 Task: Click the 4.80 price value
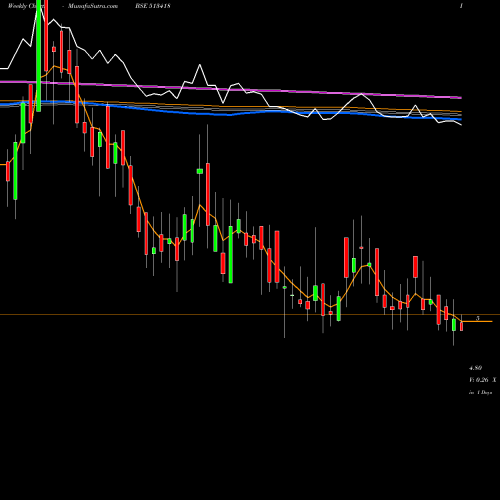[x=475, y=368]
